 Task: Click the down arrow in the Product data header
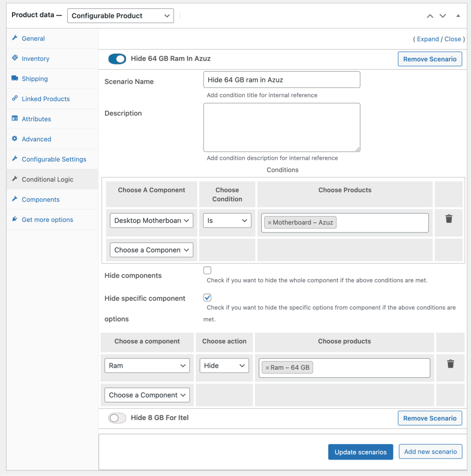443,16
